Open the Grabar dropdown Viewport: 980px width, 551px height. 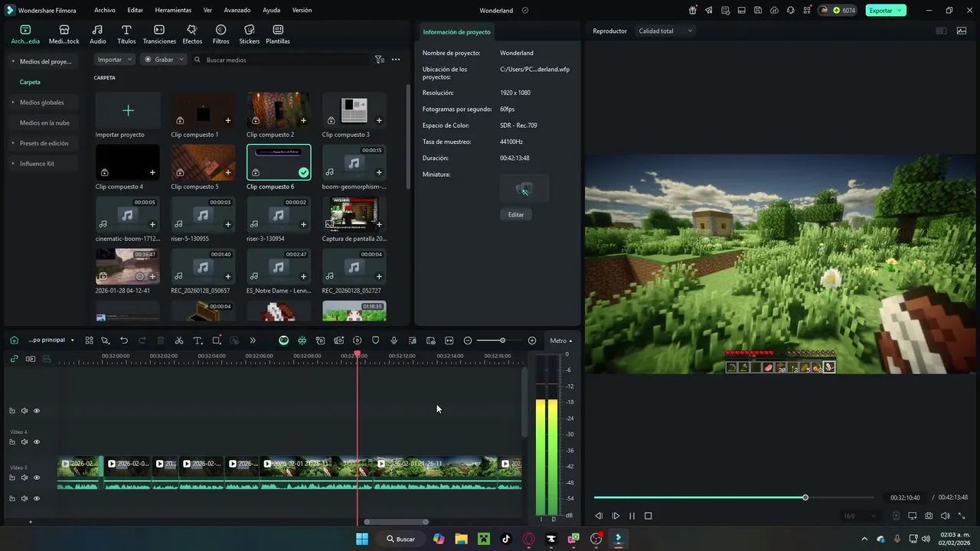point(164,60)
